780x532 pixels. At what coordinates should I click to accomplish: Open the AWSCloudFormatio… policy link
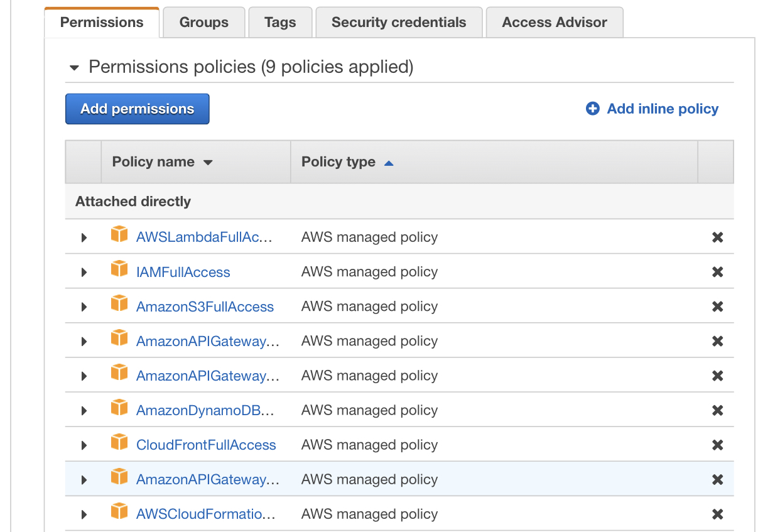pos(205,514)
